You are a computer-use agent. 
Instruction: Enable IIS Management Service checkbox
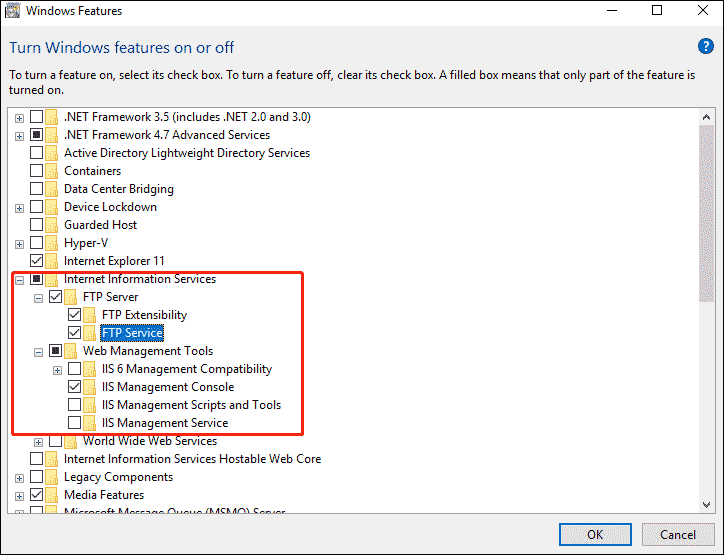[74, 422]
